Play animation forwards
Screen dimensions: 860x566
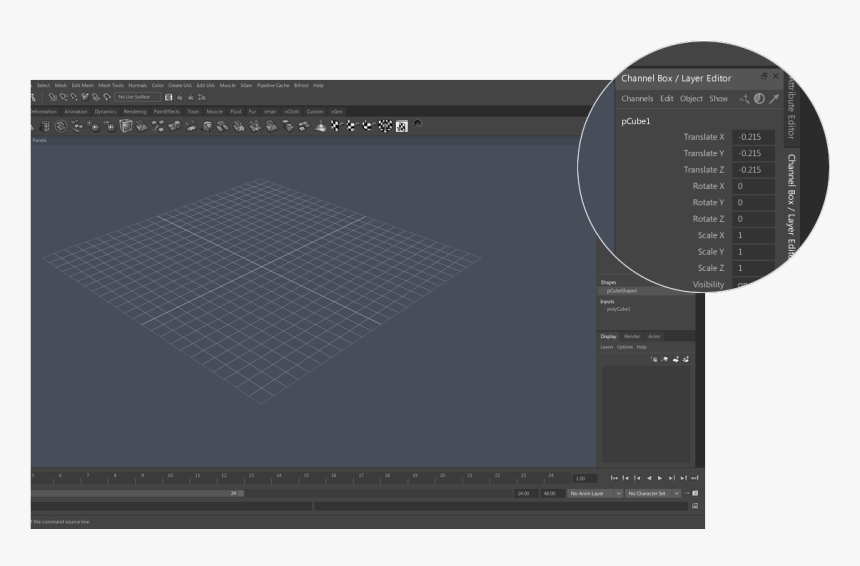[x=660, y=478]
